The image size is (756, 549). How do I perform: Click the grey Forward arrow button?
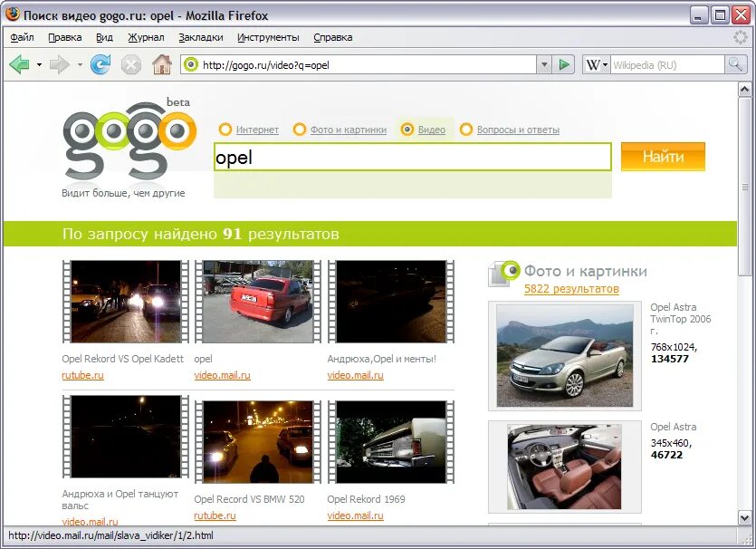pyautogui.click(x=60, y=64)
